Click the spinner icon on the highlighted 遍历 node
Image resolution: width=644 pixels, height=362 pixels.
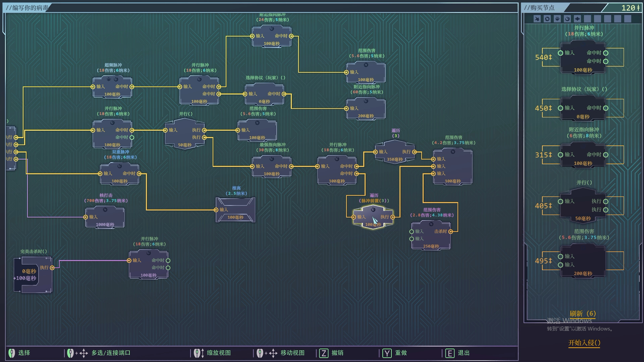[x=373, y=209]
